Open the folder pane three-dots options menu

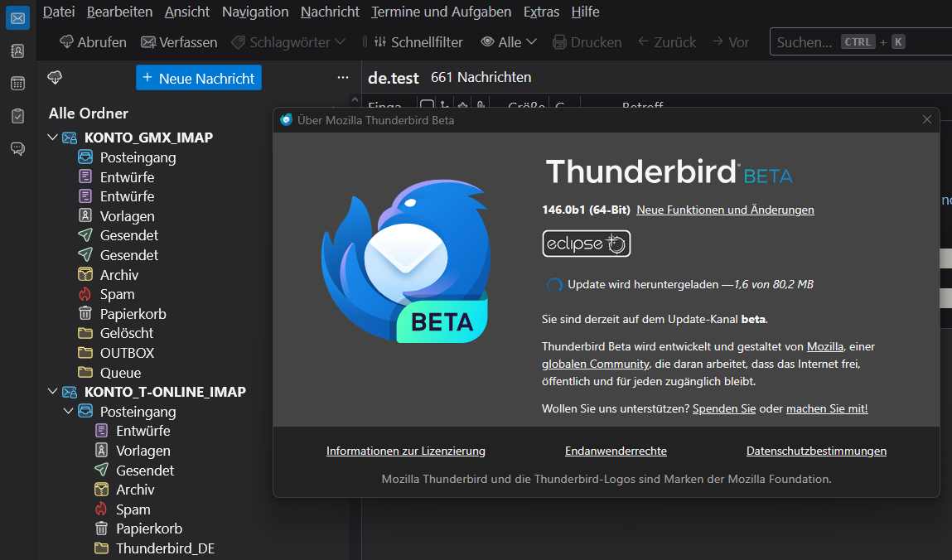[343, 78]
